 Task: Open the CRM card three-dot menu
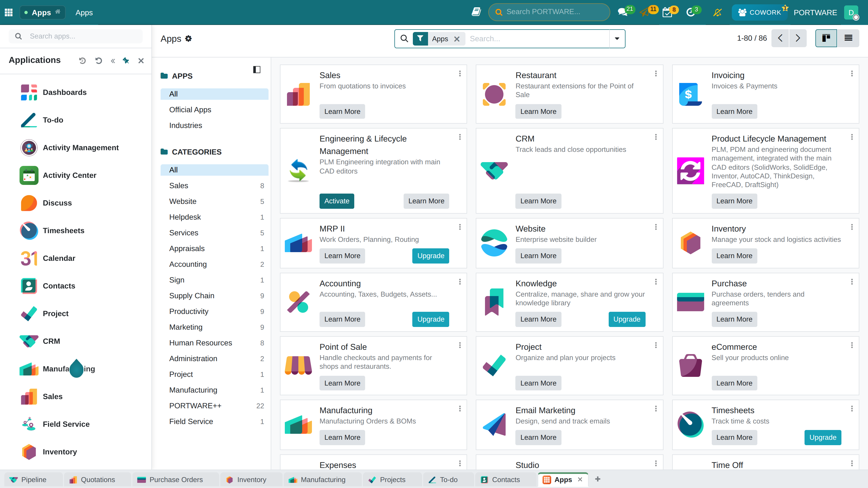pyautogui.click(x=656, y=137)
